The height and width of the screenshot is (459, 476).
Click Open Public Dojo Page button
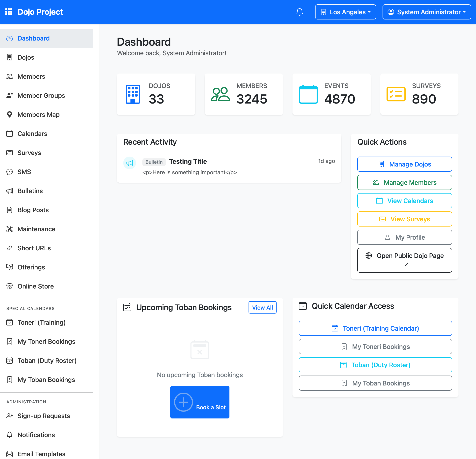pyautogui.click(x=404, y=260)
